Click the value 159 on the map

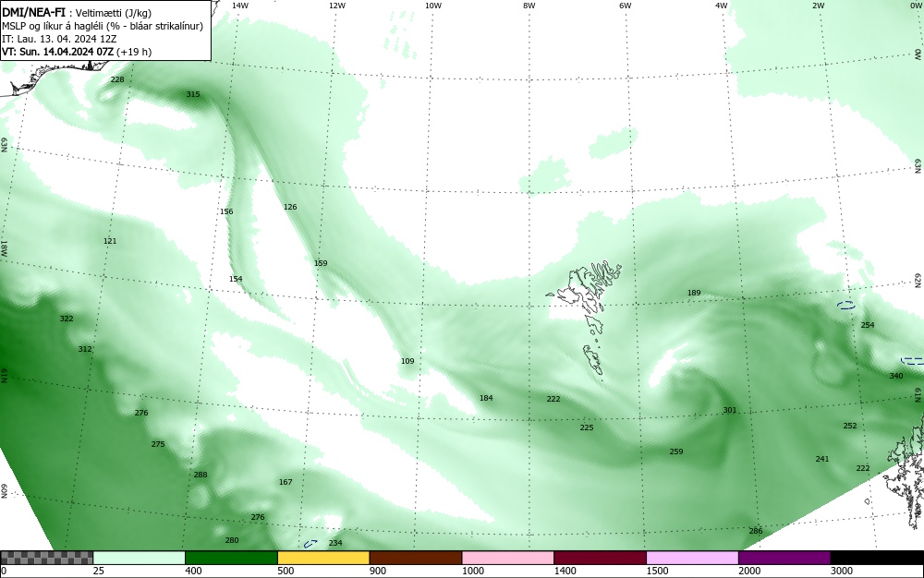tap(321, 263)
